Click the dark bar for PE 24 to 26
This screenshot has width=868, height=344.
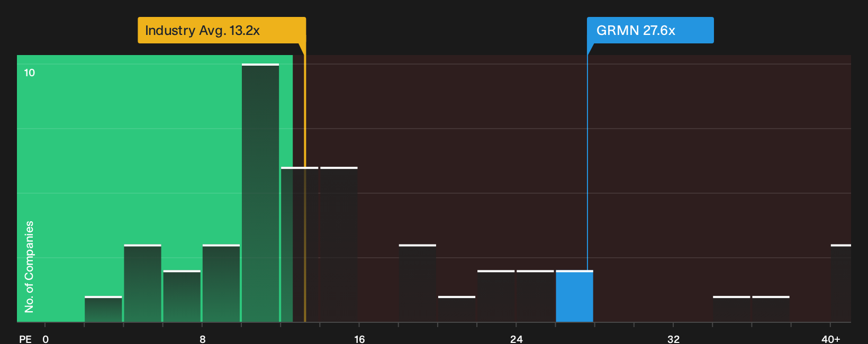point(535,296)
